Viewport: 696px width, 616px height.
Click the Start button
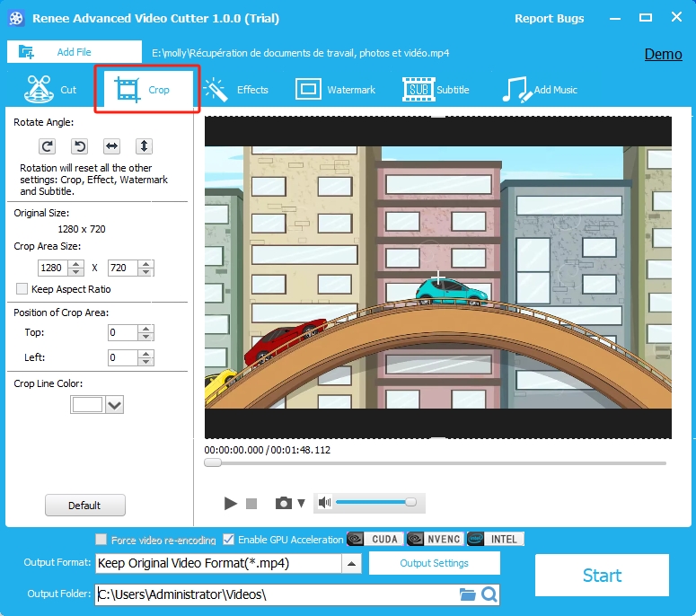(x=602, y=576)
